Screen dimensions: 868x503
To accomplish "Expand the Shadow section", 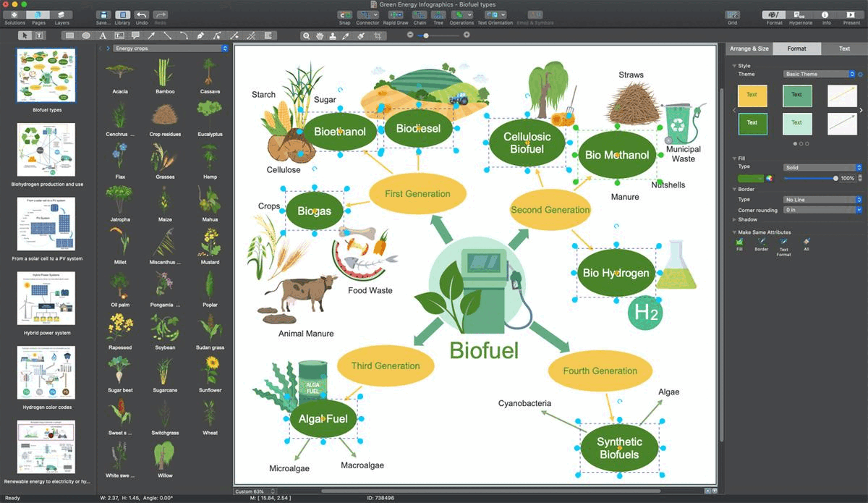I will tap(747, 219).
